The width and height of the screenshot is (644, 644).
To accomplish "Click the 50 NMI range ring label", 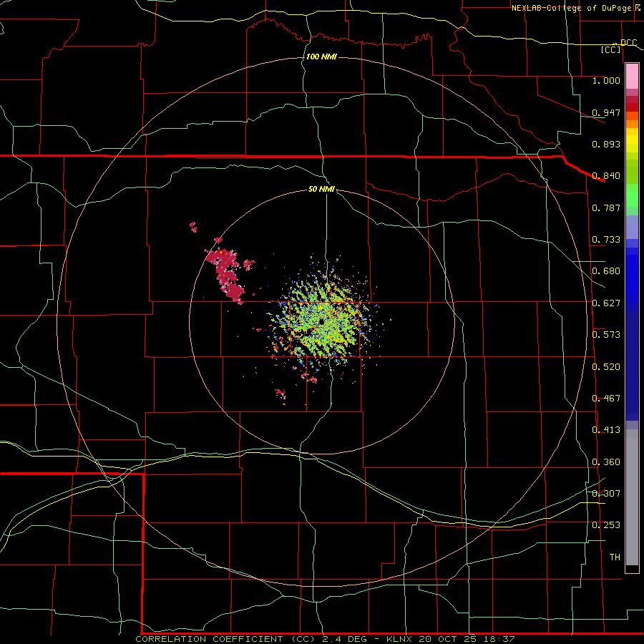I will (321, 189).
